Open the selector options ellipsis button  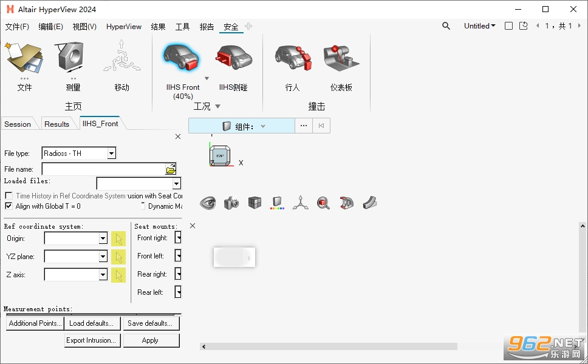[303, 126]
